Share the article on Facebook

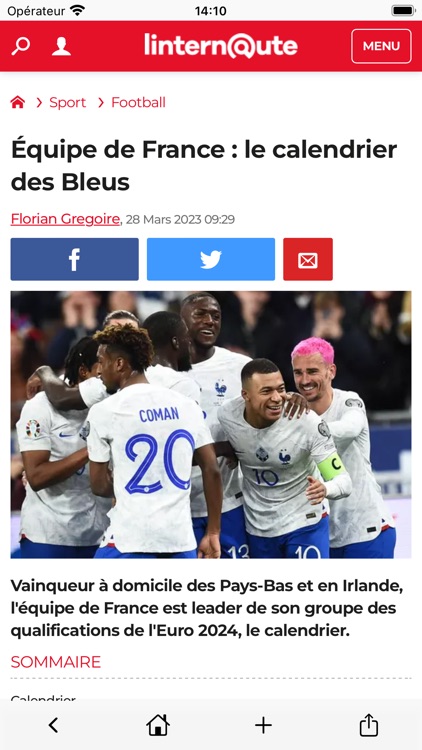(75, 259)
